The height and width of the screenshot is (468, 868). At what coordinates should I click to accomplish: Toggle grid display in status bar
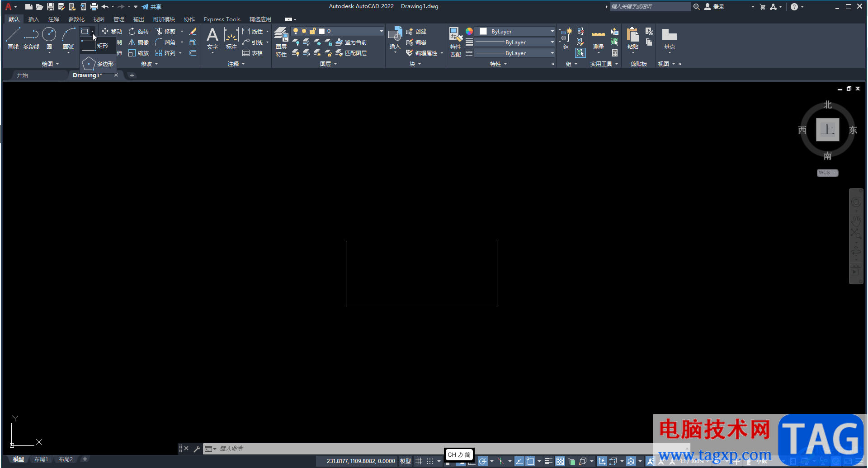[x=419, y=461]
